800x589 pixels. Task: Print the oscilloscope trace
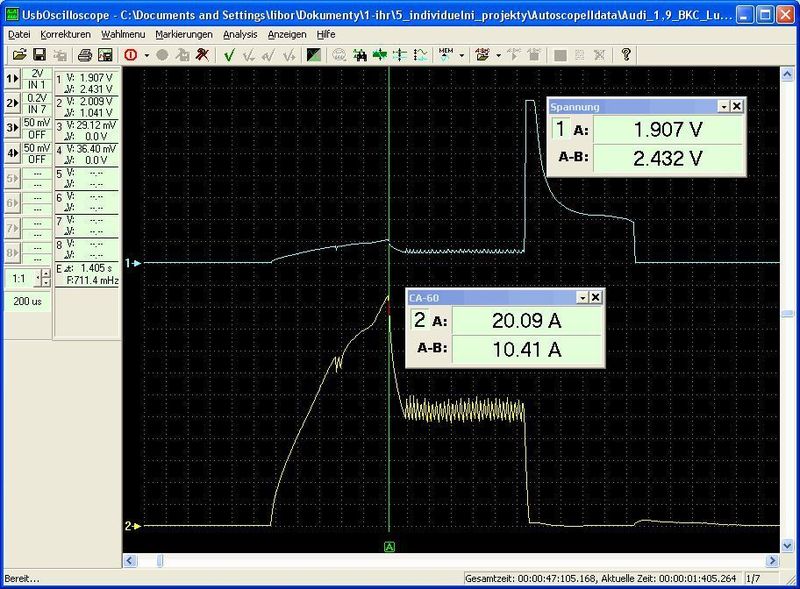pos(84,55)
